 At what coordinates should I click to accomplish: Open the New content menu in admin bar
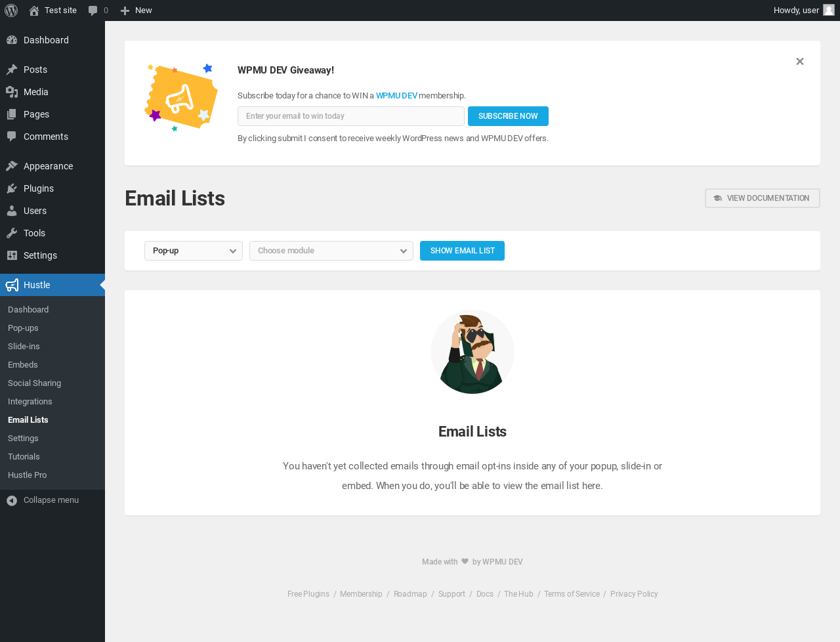click(136, 11)
